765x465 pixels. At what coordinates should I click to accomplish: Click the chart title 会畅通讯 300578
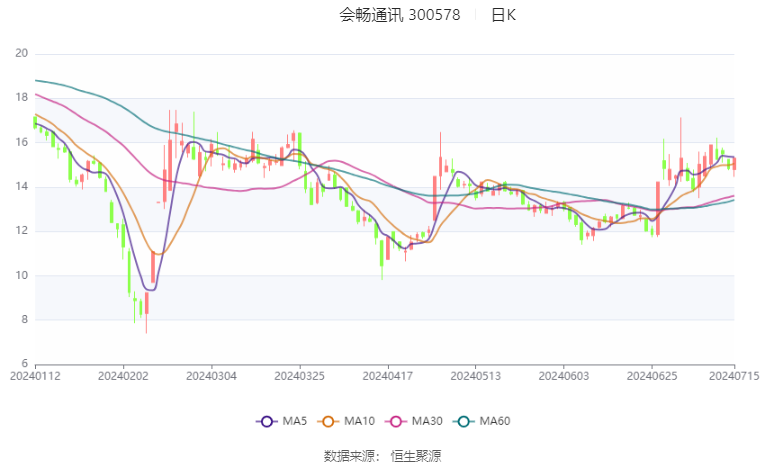point(400,15)
